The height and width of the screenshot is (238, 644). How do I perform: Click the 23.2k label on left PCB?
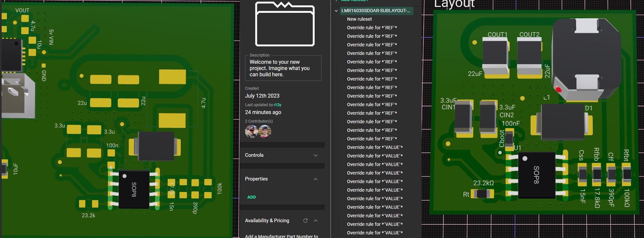pyautogui.click(x=89, y=216)
